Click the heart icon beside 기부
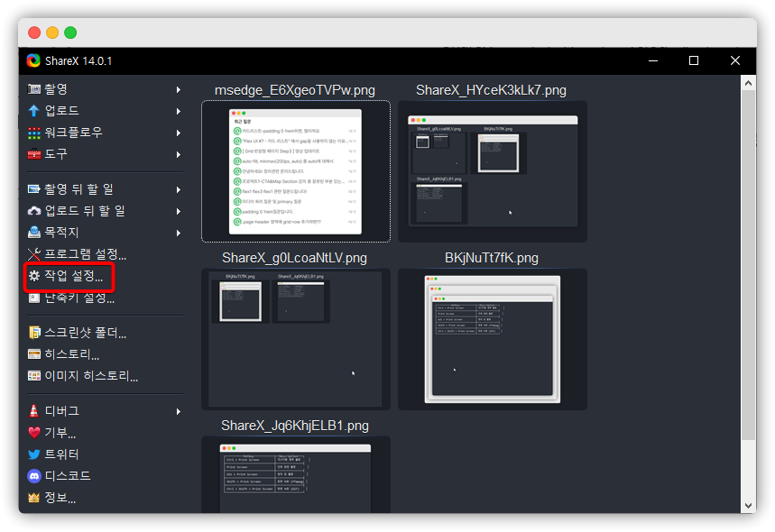This screenshot has height=532, width=775. [33, 433]
